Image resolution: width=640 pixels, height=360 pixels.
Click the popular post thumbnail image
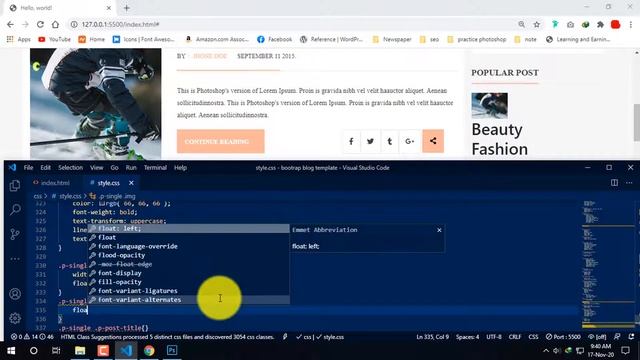point(489,106)
